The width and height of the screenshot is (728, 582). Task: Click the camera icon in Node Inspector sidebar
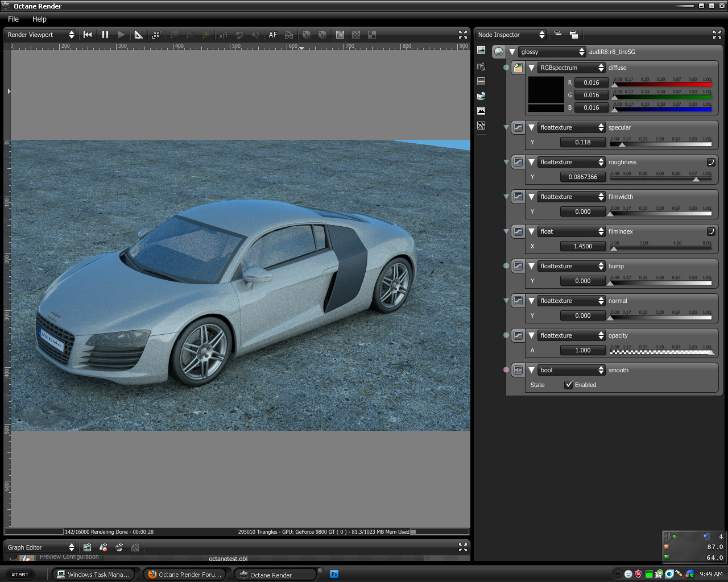pyautogui.click(x=481, y=66)
